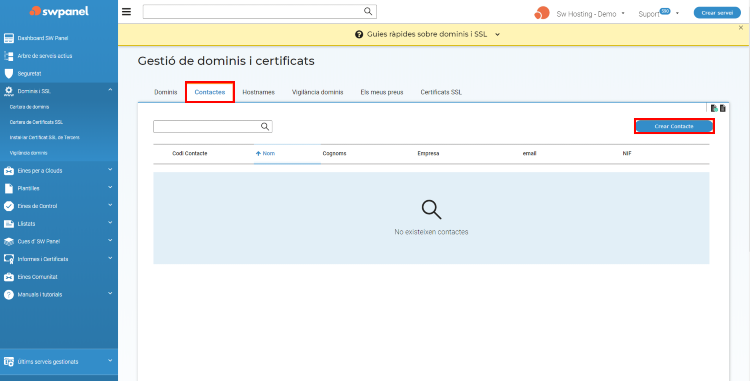Screen dimensions: 750x381
Task: Click the Crear Contacte button
Action: click(x=674, y=126)
